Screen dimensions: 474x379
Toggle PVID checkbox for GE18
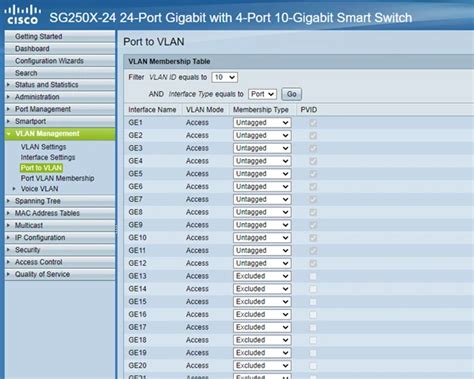[x=313, y=340]
